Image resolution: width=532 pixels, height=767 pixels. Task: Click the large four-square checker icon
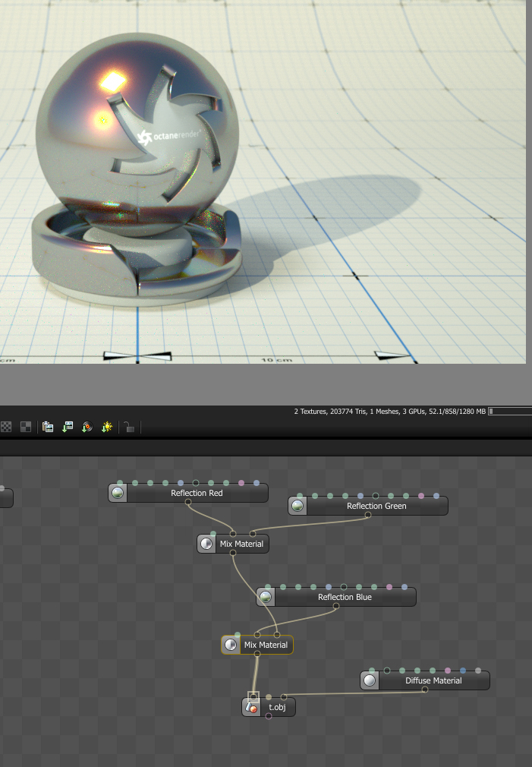click(x=26, y=427)
